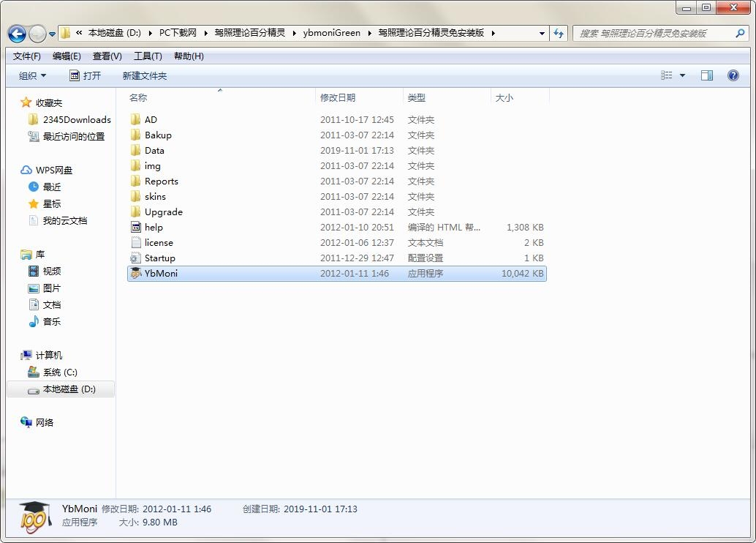This screenshot has height=543, width=756.
Task: Open help with the question mark icon
Action: click(733, 75)
